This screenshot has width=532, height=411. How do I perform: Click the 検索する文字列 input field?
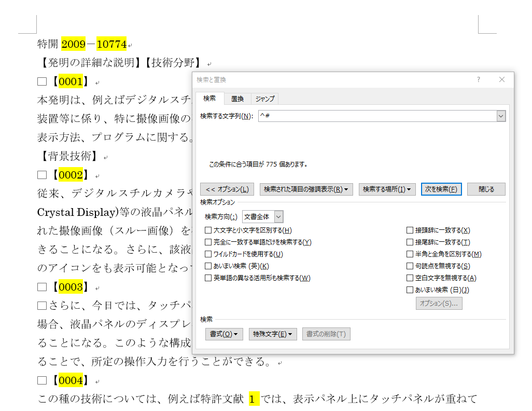tap(376, 116)
